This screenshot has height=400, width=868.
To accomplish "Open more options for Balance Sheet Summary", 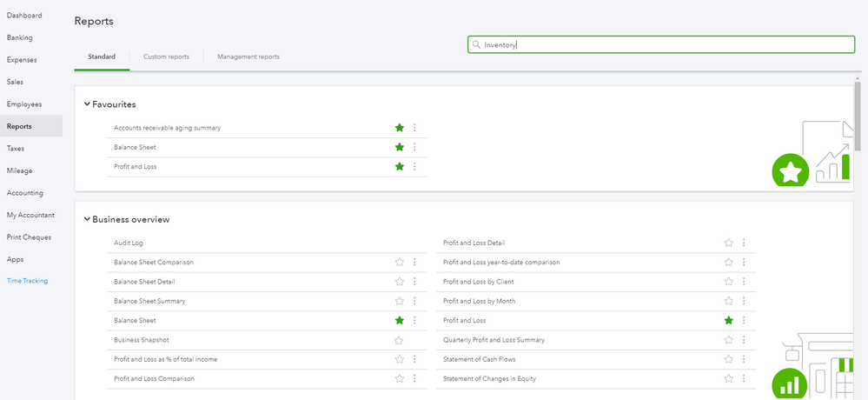I will (414, 301).
